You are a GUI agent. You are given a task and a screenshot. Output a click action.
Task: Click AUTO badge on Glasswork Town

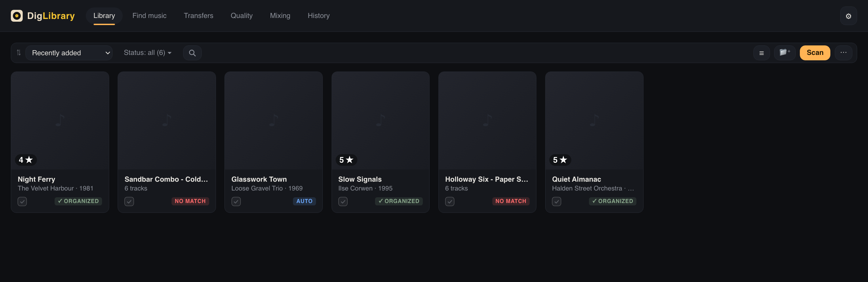point(304,201)
